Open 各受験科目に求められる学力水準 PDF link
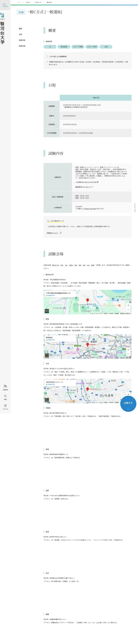The width and height of the screenshot is (138, 644). [x=86, y=182]
